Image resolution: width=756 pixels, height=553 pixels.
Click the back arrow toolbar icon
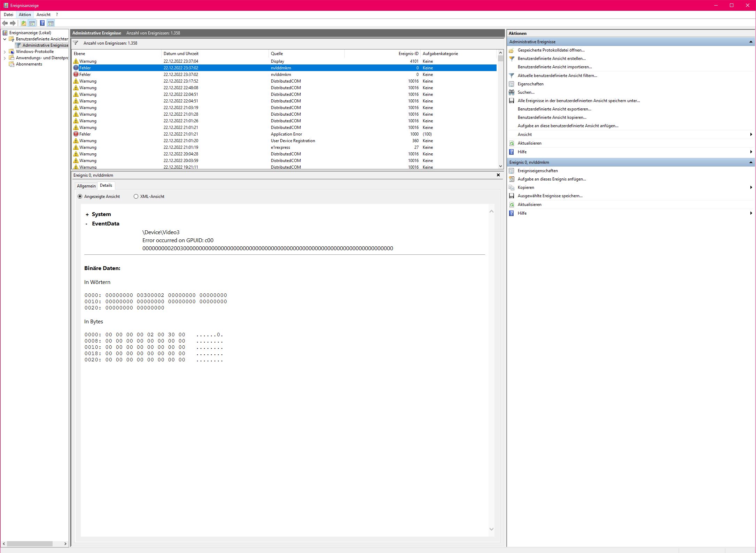5,23
